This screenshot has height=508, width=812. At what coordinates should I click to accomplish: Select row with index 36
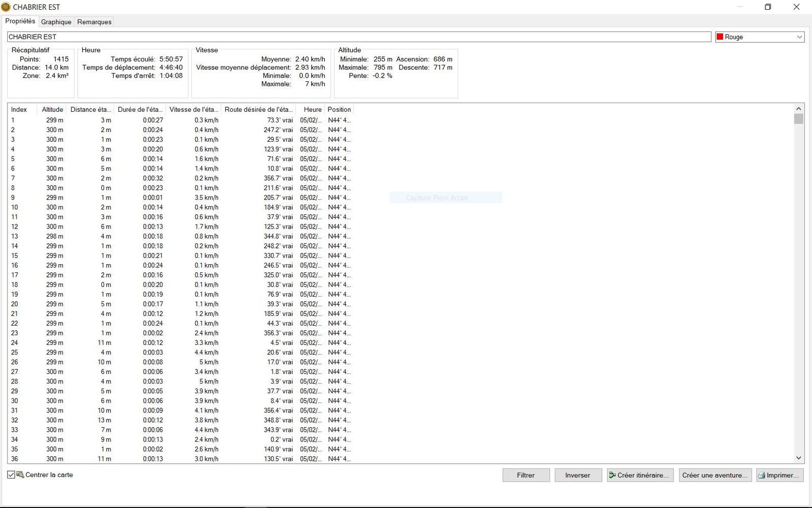[x=181, y=459]
